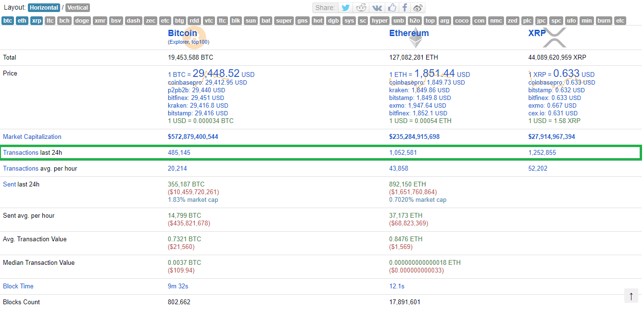
Task: Choose the sc coin tag
Action: pos(363,21)
